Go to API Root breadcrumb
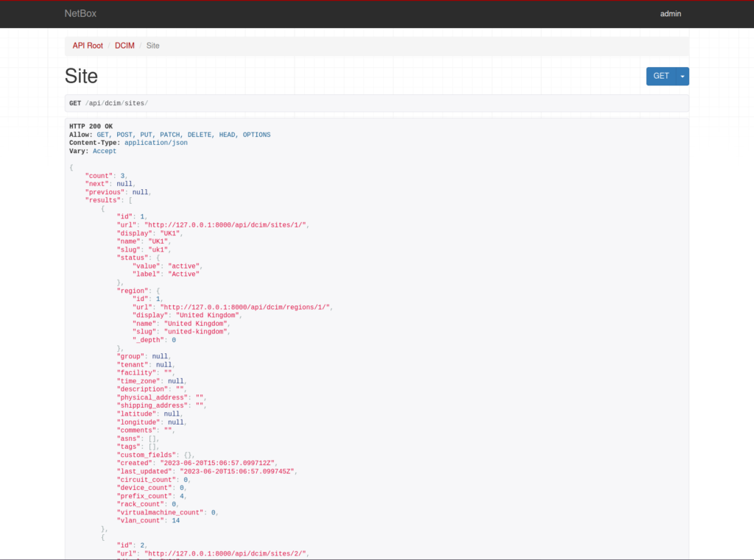The image size is (754, 560). pyautogui.click(x=88, y=46)
